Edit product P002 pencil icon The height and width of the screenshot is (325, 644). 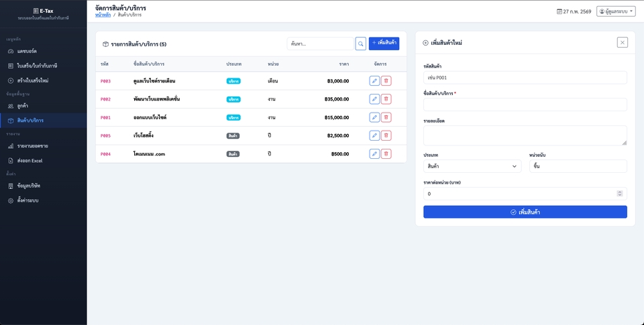pyautogui.click(x=374, y=99)
